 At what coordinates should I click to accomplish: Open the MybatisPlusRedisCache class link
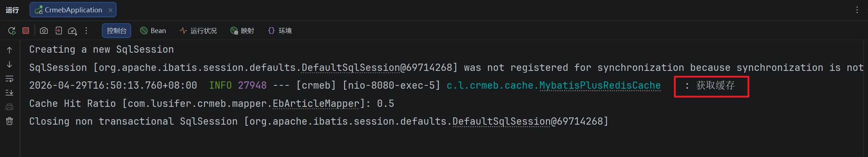click(x=600, y=85)
